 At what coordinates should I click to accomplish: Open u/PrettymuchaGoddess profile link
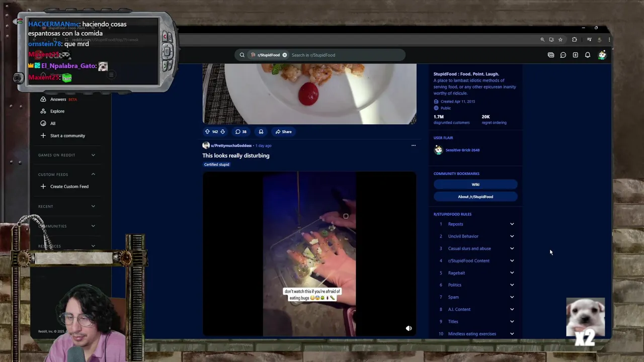[231, 145]
